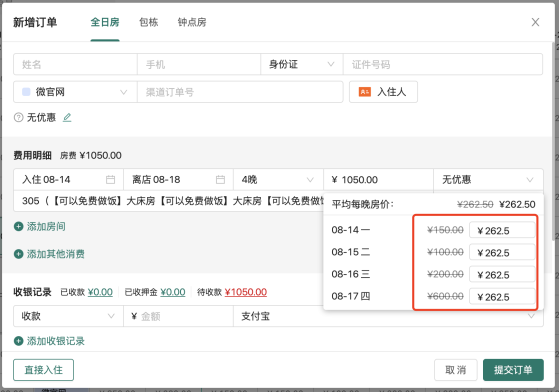Click the orange ID card icon in 入住人
This screenshot has height=392, width=559.
pyautogui.click(x=365, y=92)
